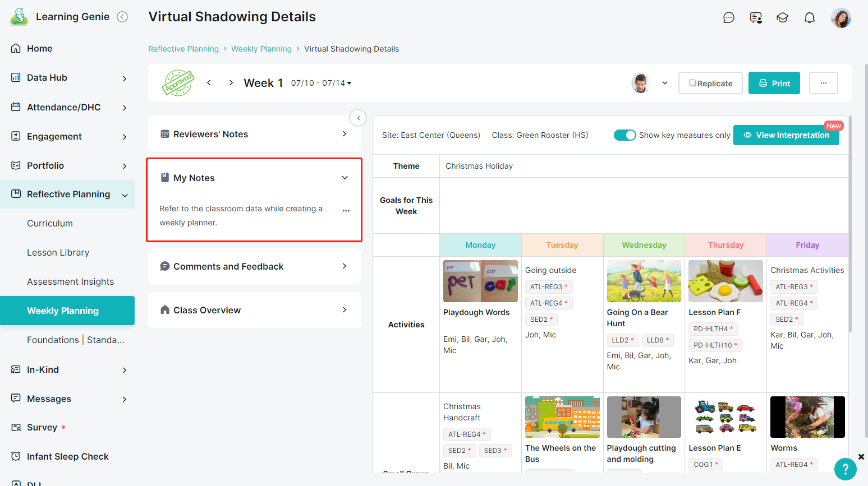Go to the previous week
Screen dimensions: 868x486
209,83
